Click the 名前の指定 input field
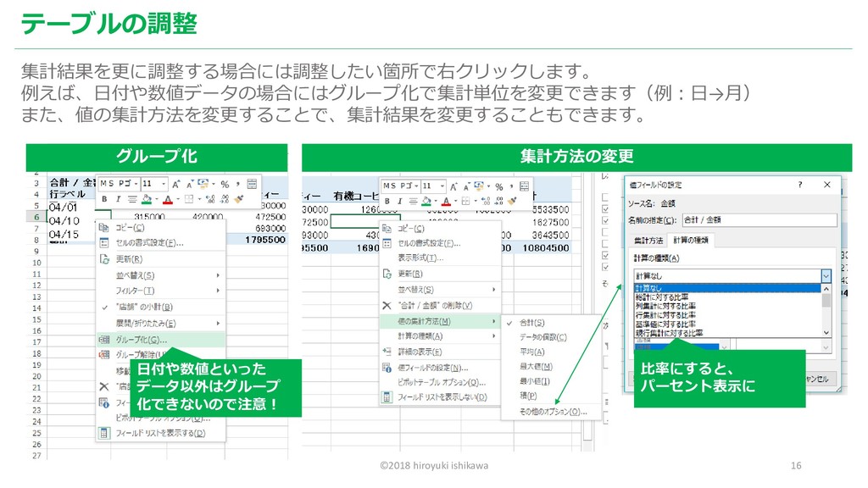868x488 pixels. tap(759, 219)
